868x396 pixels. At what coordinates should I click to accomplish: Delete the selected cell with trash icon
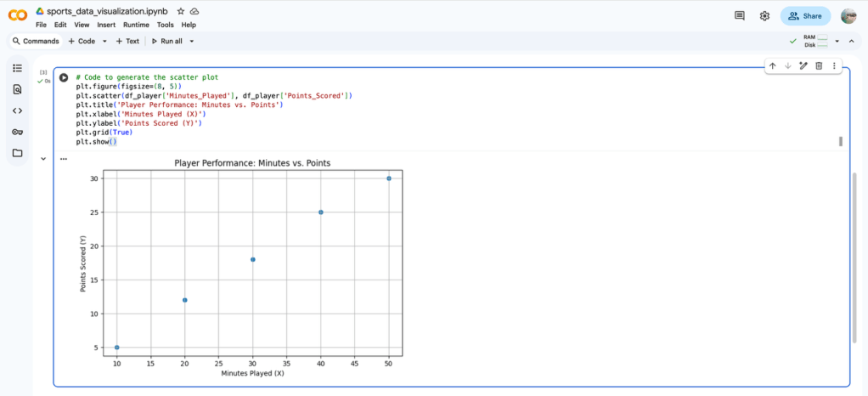(819, 65)
